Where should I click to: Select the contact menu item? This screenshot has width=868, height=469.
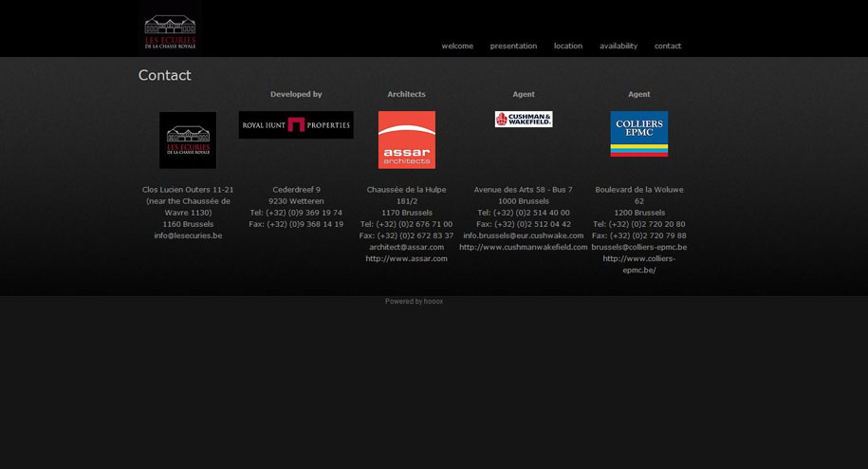668,46
